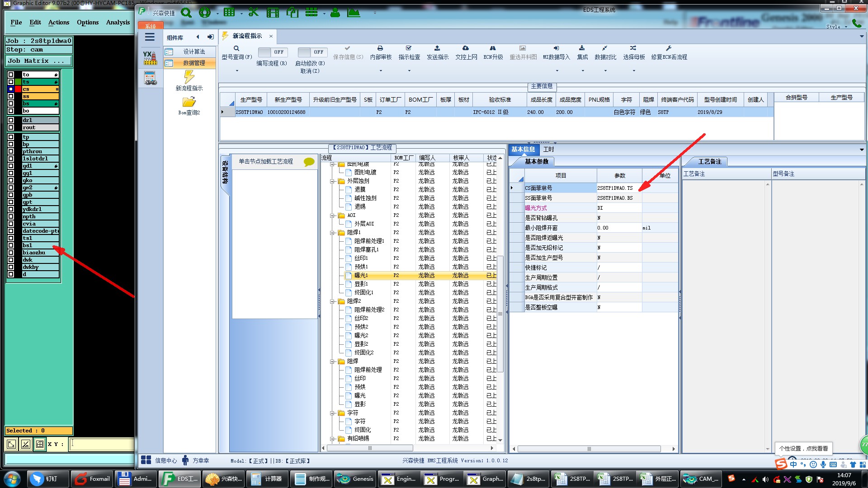Click the 发送指示 upload icon

(437, 48)
